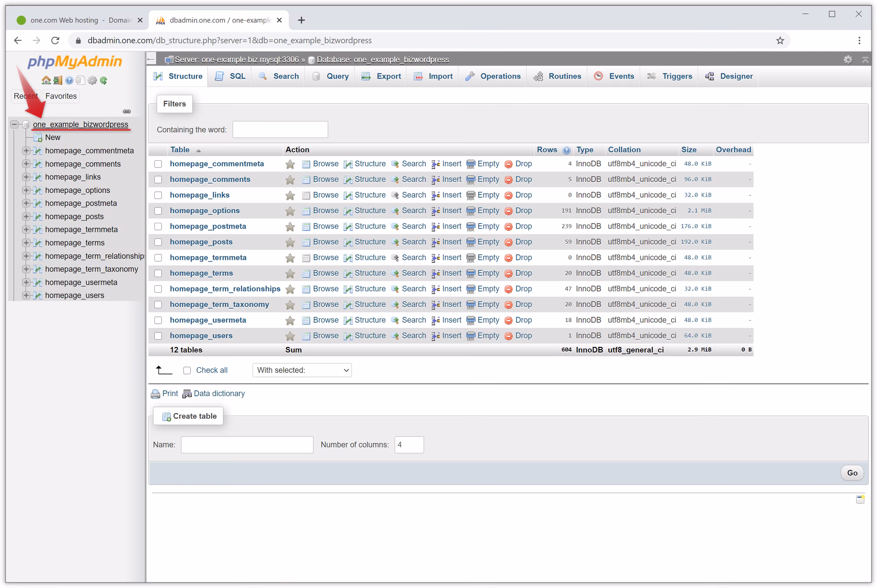Click the Go button
877x588 pixels.
coord(852,473)
